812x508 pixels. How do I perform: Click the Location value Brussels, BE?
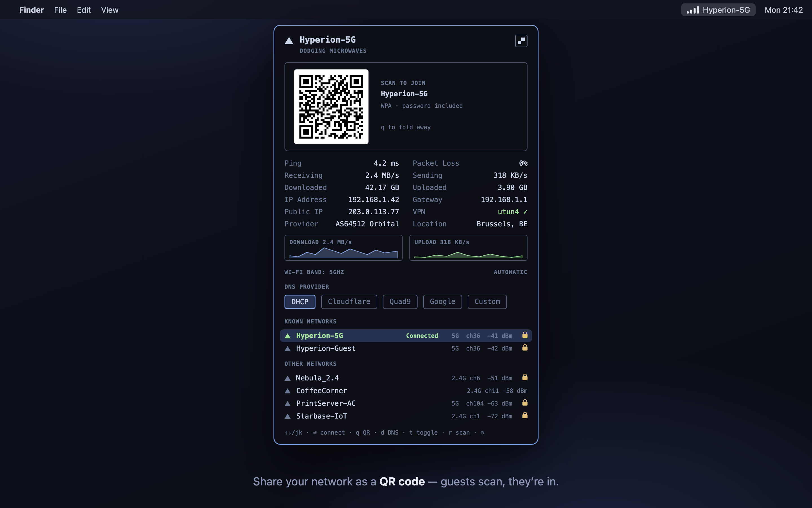click(502, 224)
